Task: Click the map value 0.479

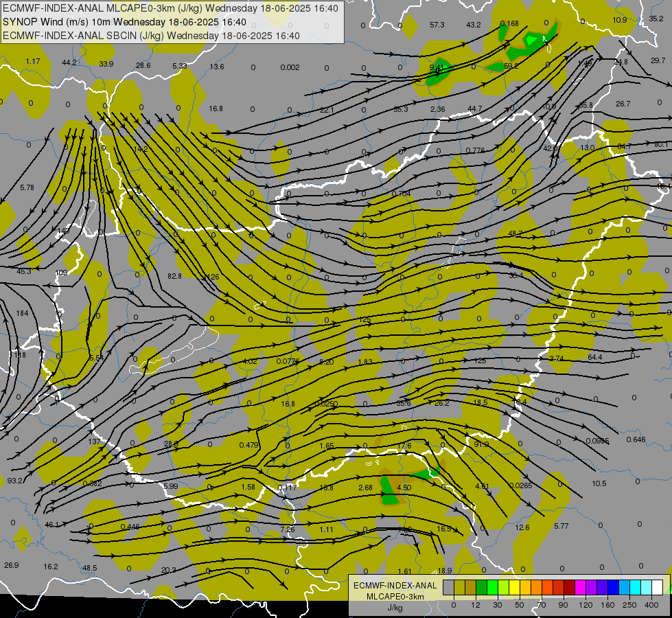Action: coord(249,445)
